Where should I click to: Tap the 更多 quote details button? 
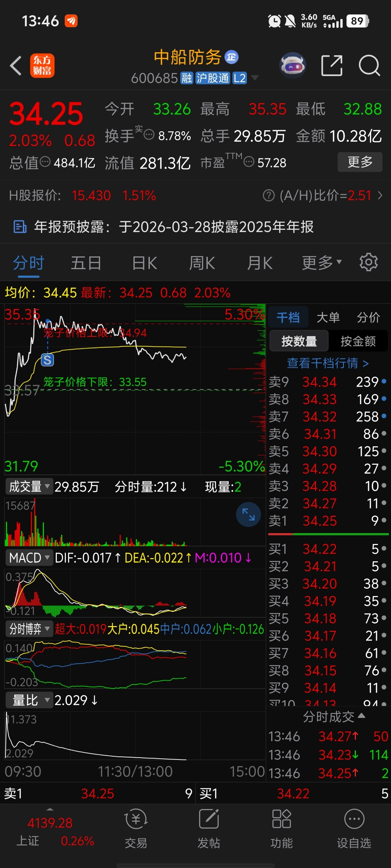[360, 162]
